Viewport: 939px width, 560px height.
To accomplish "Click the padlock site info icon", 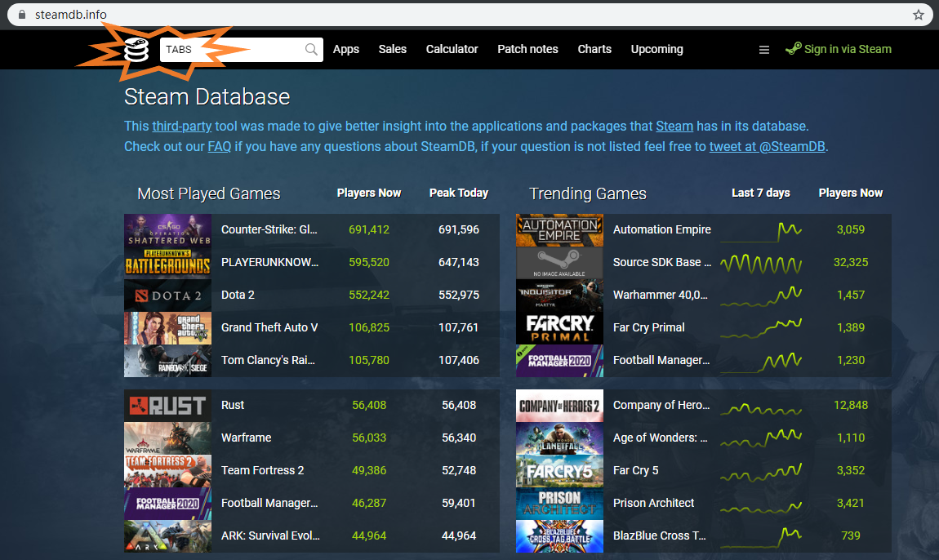I will point(22,15).
